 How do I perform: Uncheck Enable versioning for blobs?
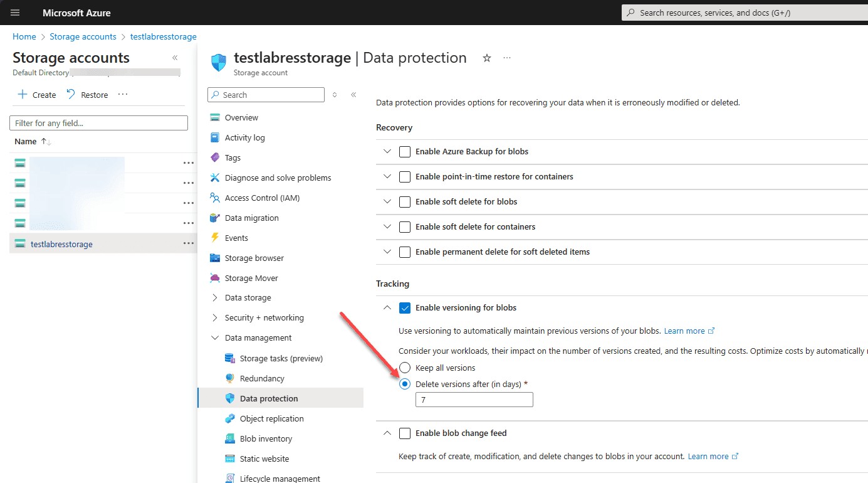click(x=405, y=307)
